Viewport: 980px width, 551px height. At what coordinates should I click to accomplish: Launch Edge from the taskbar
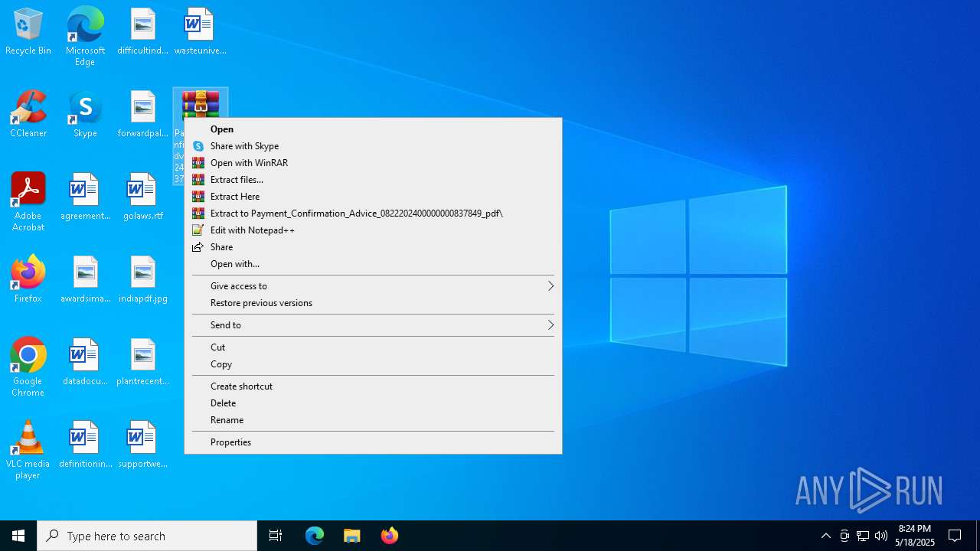(x=315, y=536)
